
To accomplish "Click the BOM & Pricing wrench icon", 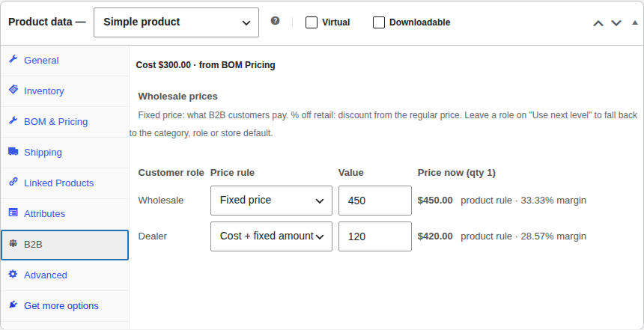I will coord(13,120).
